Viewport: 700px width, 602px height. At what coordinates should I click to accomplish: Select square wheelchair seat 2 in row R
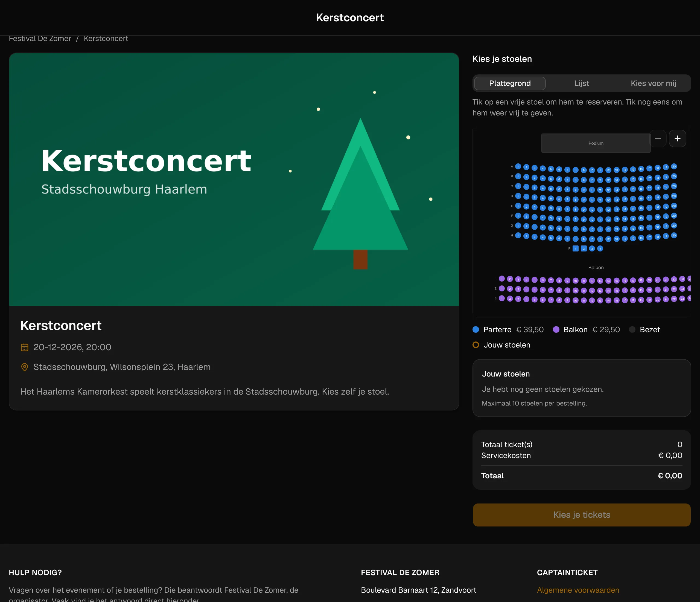584,248
